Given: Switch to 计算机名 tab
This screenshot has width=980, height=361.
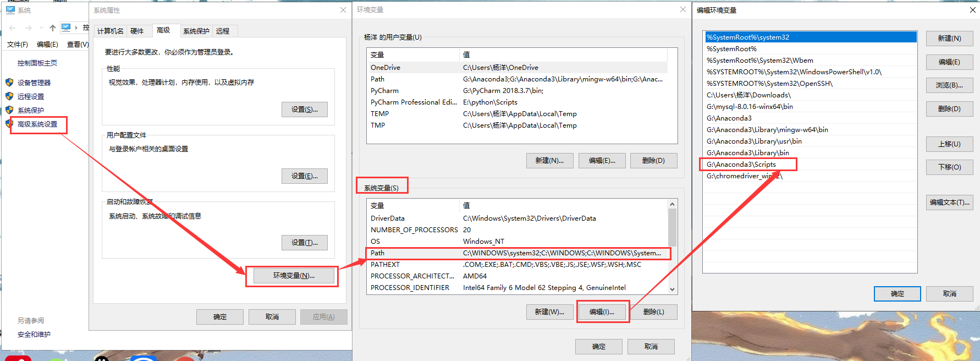Looking at the screenshot, I should point(111,31).
